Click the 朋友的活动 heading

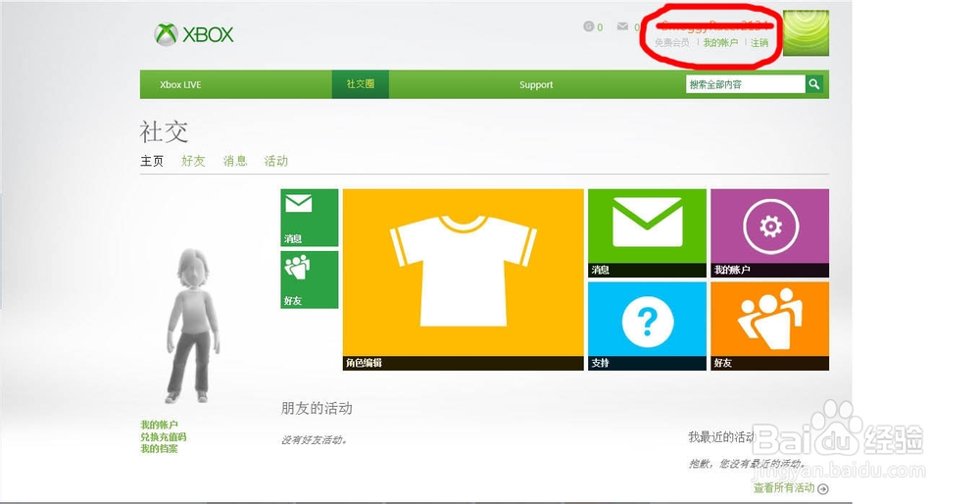pyautogui.click(x=317, y=408)
